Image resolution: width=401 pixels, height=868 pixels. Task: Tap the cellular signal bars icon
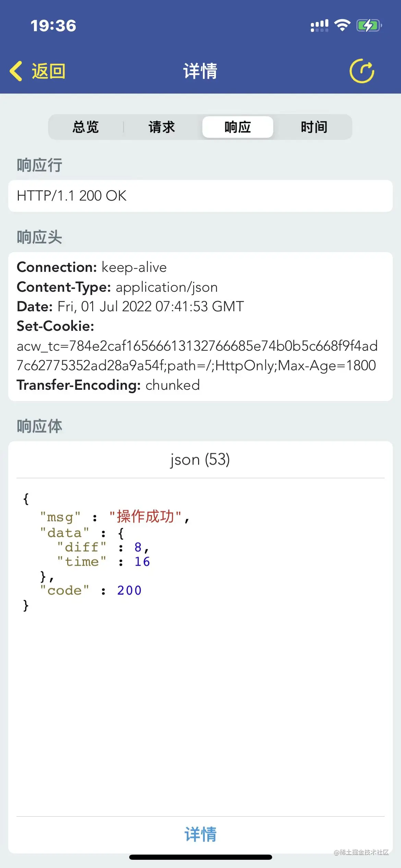pyautogui.click(x=319, y=25)
